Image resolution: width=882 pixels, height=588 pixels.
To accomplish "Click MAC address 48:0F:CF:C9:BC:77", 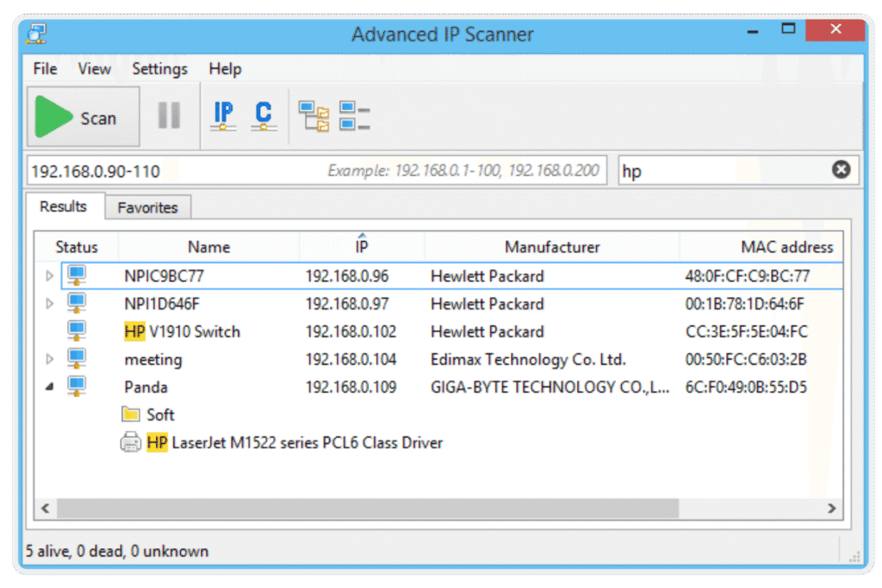I will 748,276.
